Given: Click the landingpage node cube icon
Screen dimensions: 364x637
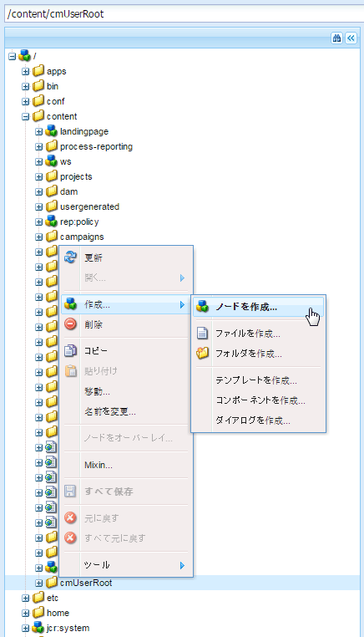Looking at the screenshot, I should click(x=52, y=131).
